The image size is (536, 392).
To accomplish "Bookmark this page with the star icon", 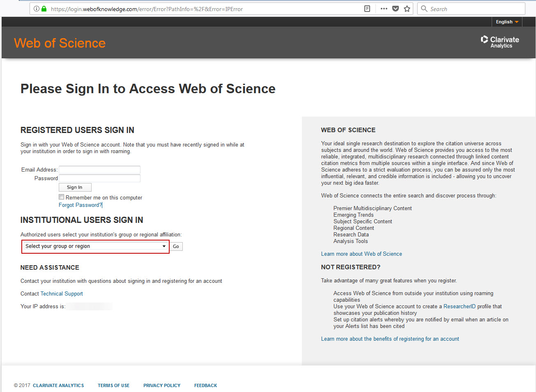I will (407, 8).
